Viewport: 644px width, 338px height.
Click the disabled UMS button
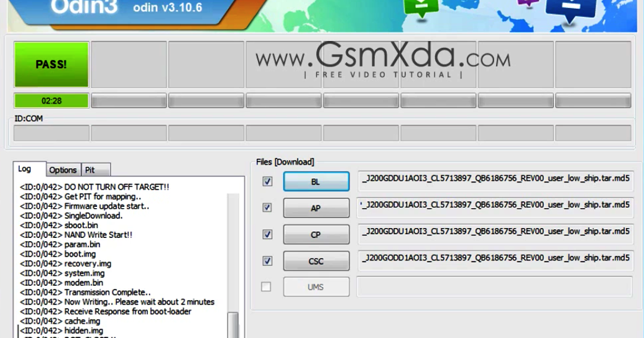[x=316, y=286]
